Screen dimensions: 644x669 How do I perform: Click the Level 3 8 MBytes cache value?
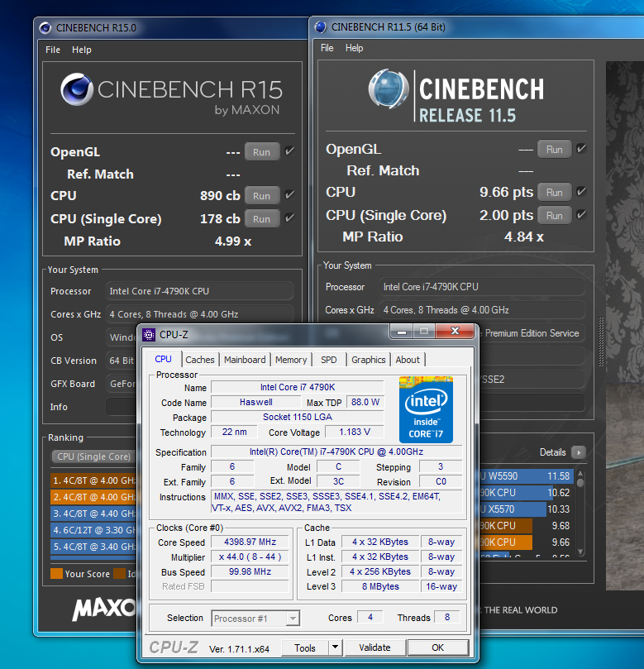(380, 586)
